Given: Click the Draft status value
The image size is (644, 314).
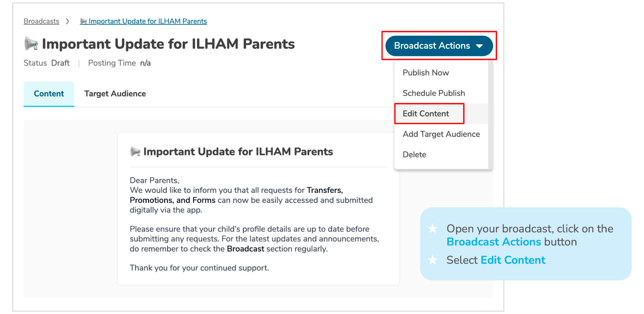Looking at the screenshot, I should (60, 63).
